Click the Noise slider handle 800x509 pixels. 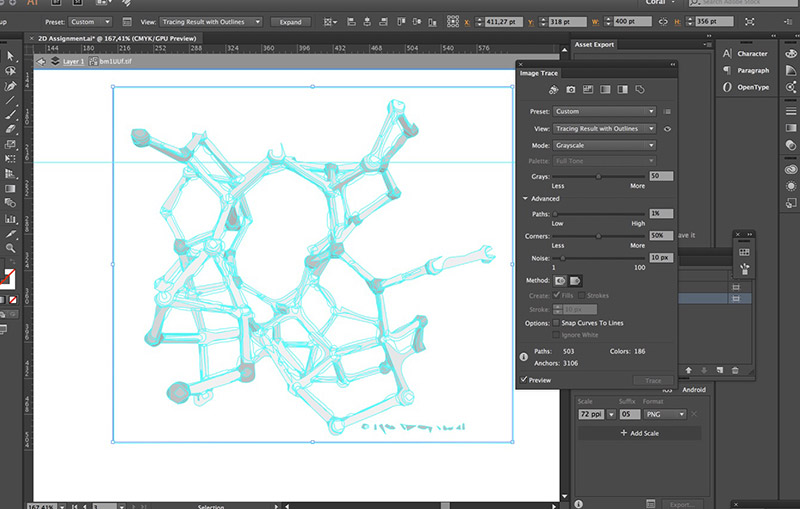563,259
